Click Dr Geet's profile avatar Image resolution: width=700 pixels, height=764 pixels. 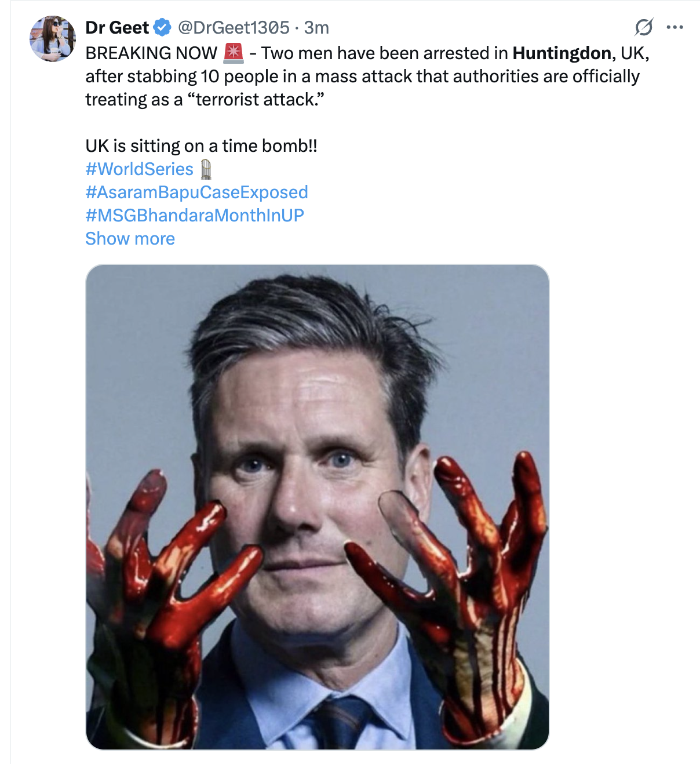coord(52,38)
